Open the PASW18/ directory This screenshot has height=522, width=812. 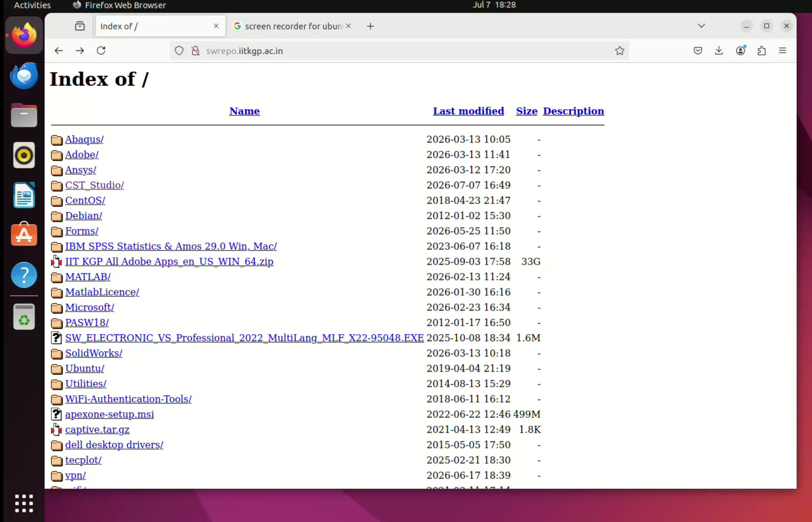[87, 322]
